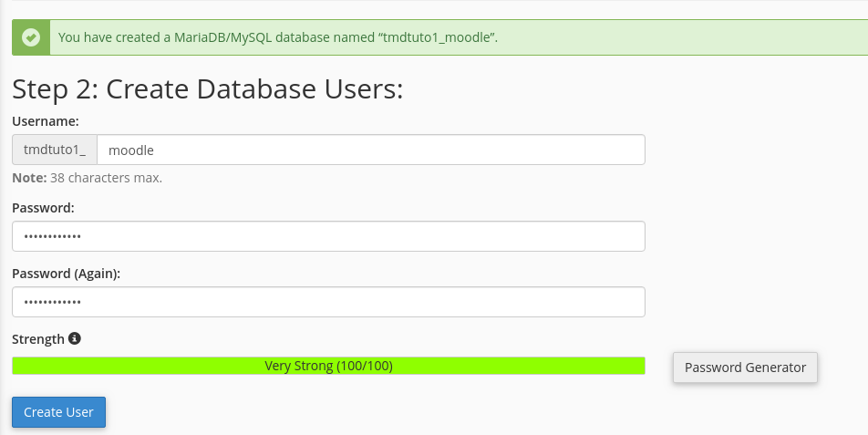Click the Username: field label
The image size is (868, 435).
(46, 120)
